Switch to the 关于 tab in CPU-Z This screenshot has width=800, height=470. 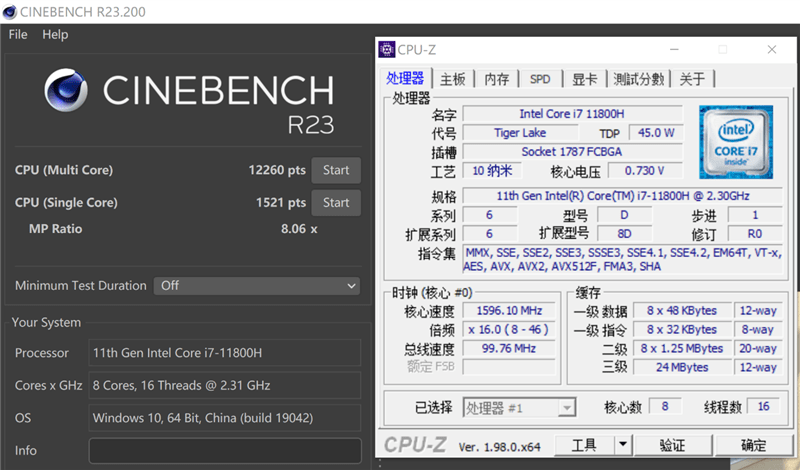point(692,79)
